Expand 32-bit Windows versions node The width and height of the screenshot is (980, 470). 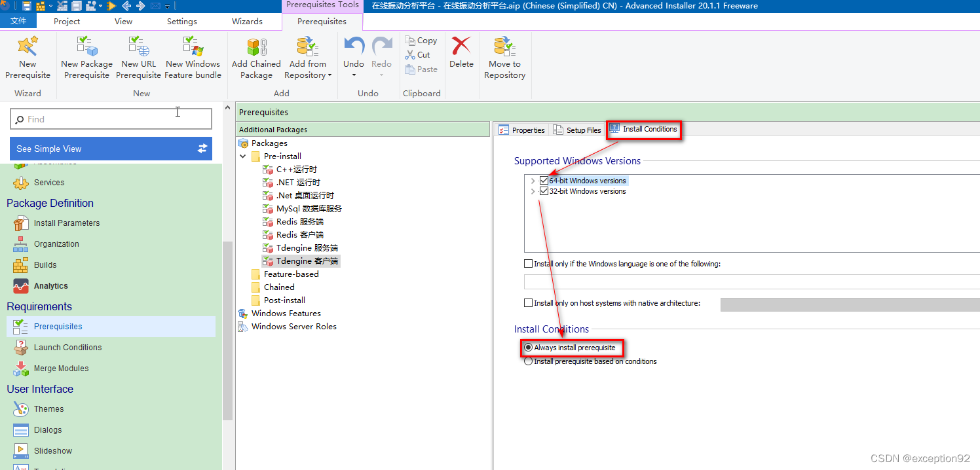[x=533, y=191]
